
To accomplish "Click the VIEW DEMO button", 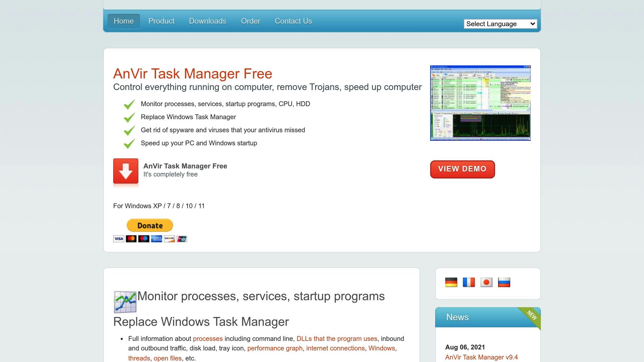I will [462, 169].
